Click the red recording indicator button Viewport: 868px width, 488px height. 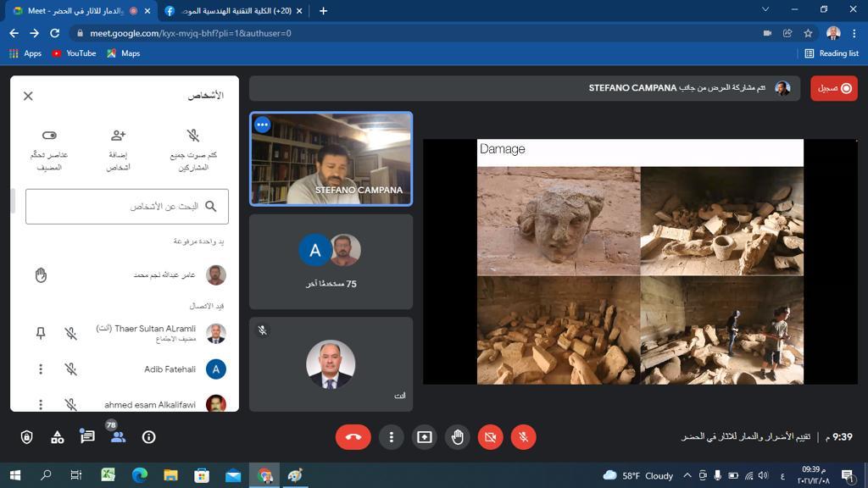pyautogui.click(x=834, y=88)
